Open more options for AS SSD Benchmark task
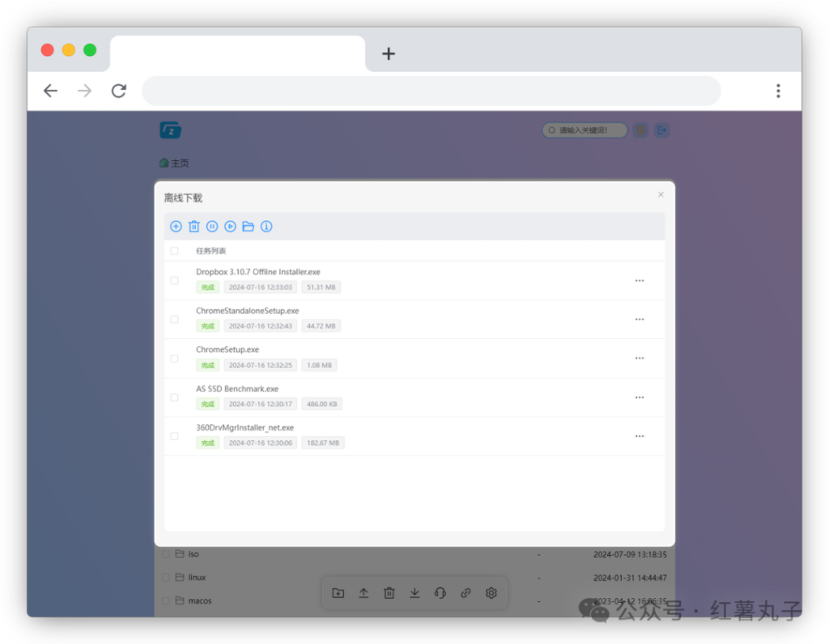Screen dimensions: 829x644 640,396
